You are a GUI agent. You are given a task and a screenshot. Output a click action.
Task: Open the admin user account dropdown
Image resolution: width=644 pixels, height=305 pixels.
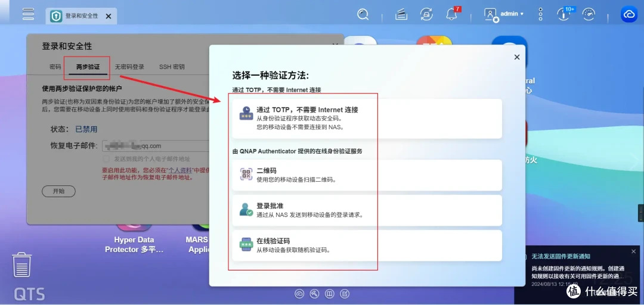pyautogui.click(x=504, y=15)
